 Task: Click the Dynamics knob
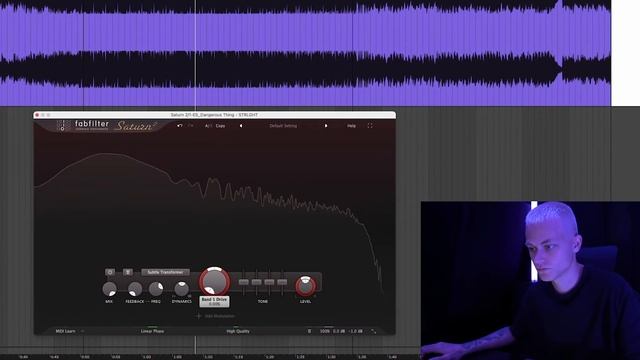[x=182, y=289]
